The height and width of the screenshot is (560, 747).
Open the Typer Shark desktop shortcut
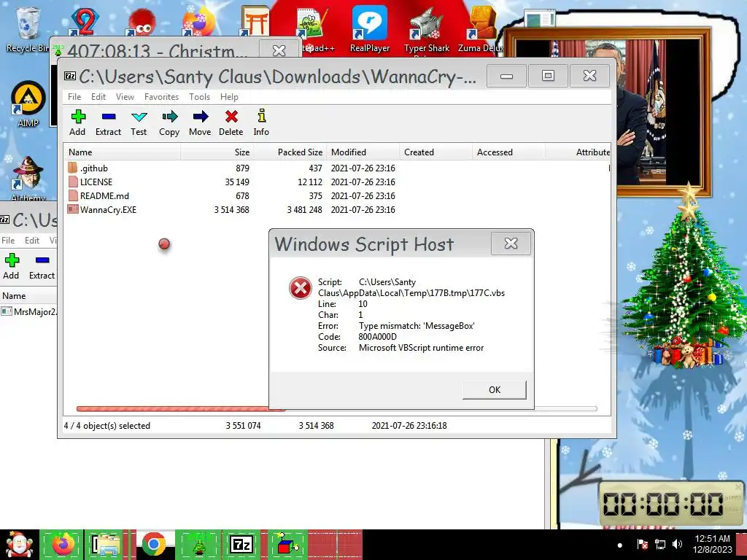[426, 29]
